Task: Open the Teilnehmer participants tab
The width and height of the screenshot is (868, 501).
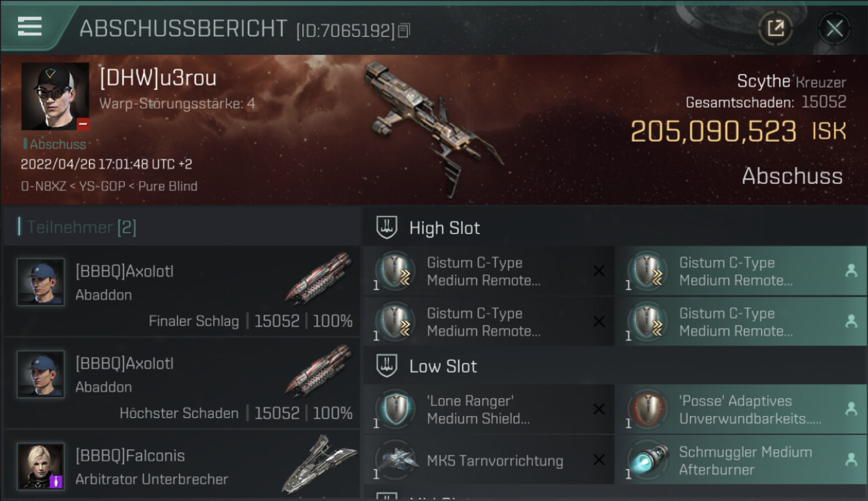Action: 81,227
